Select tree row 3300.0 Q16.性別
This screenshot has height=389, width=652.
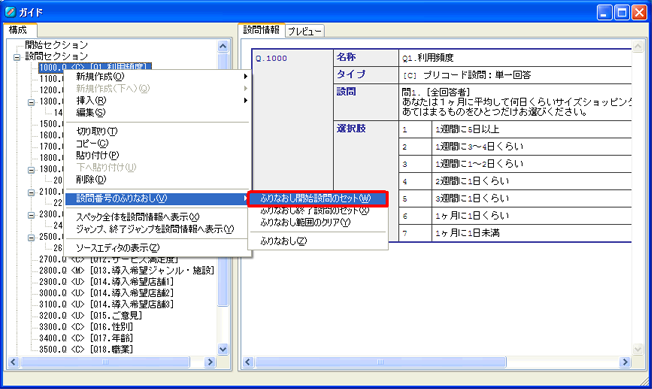[x=86, y=327]
